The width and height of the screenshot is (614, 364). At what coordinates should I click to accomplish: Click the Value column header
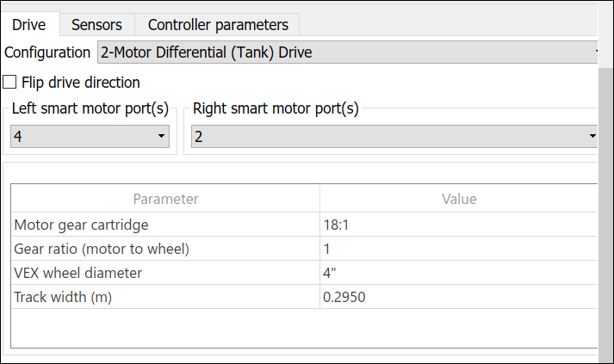[x=458, y=199]
